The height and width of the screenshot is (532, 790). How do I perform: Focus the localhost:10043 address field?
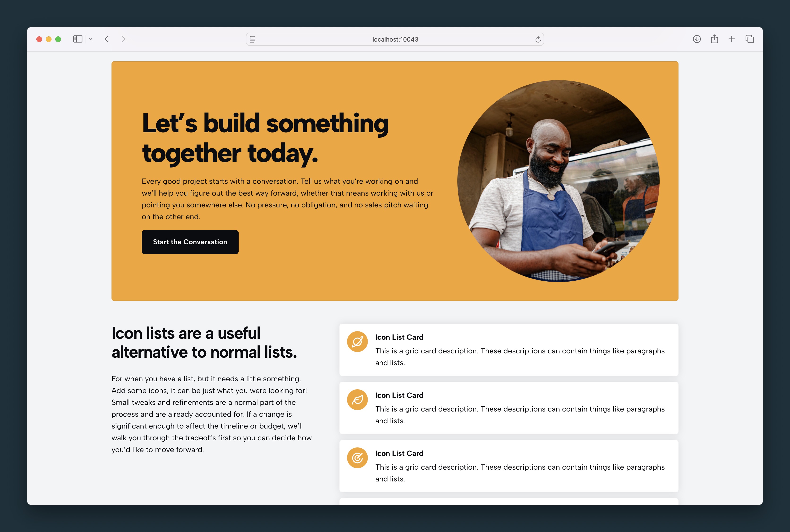click(x=395, y=39)
